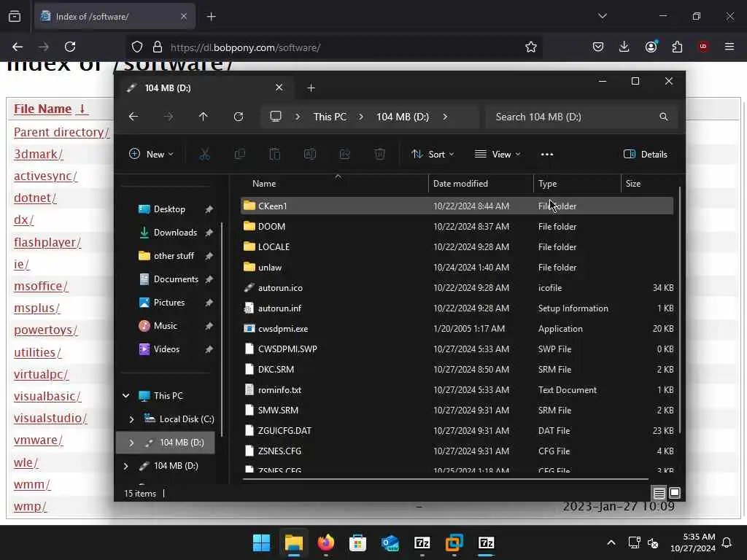Open the See more ellipsis menu
Screen dimensions: 747x560
[547, 155]
